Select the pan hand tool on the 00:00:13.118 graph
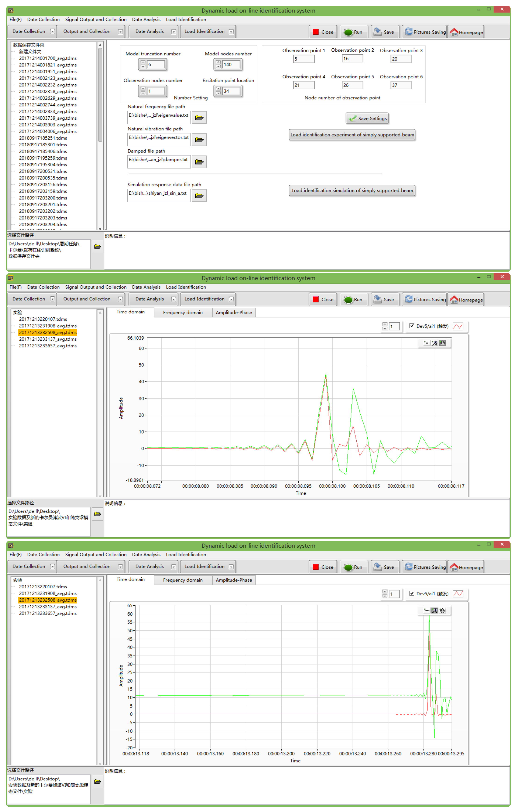 pyautogui.click(x=442, y=611)
